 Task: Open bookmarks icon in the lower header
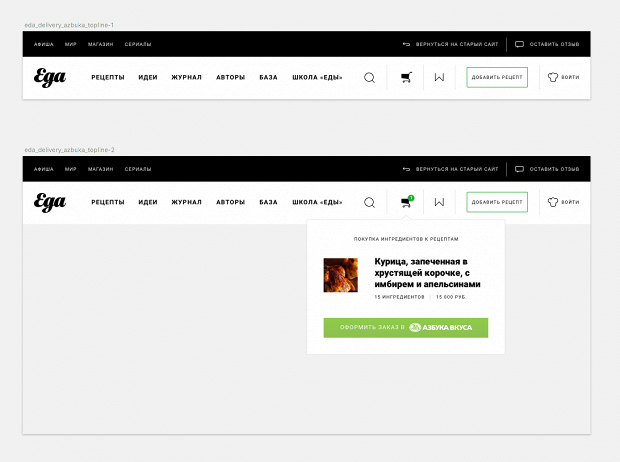438,202
